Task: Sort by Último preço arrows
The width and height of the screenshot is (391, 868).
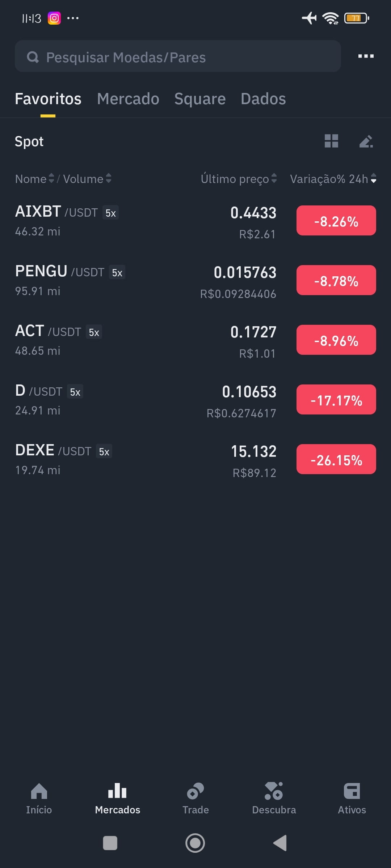Action: (274, 178)
